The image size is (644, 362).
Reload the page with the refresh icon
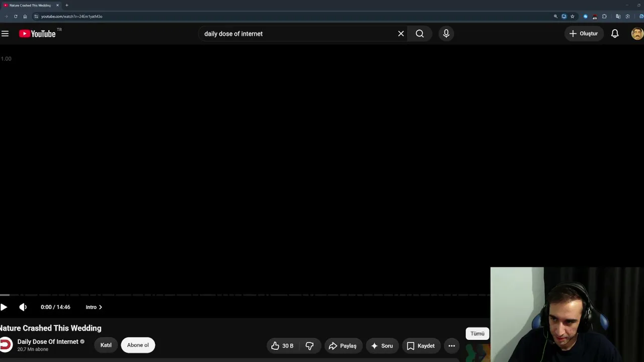(x=16, y=16)
